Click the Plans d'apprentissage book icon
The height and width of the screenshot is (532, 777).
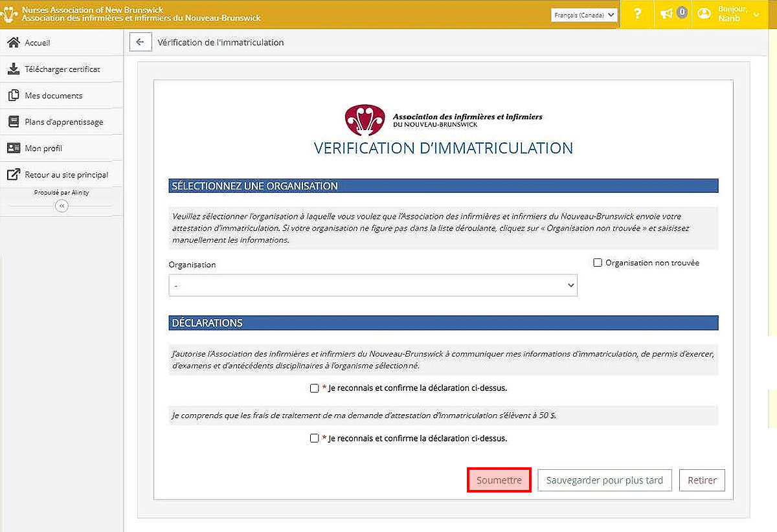coord(13,122)
